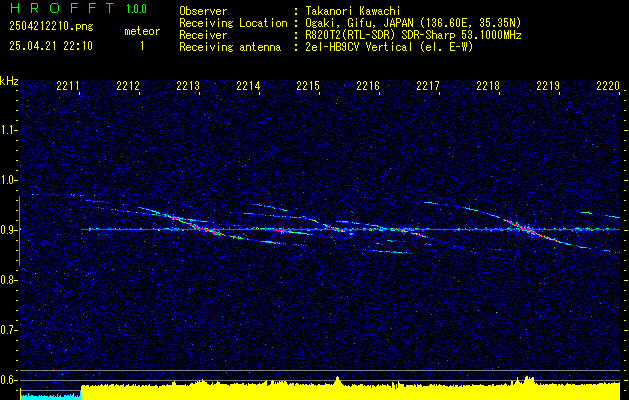
Task: Click the 0.9 kHz axis label
Action: click(8, 230)
